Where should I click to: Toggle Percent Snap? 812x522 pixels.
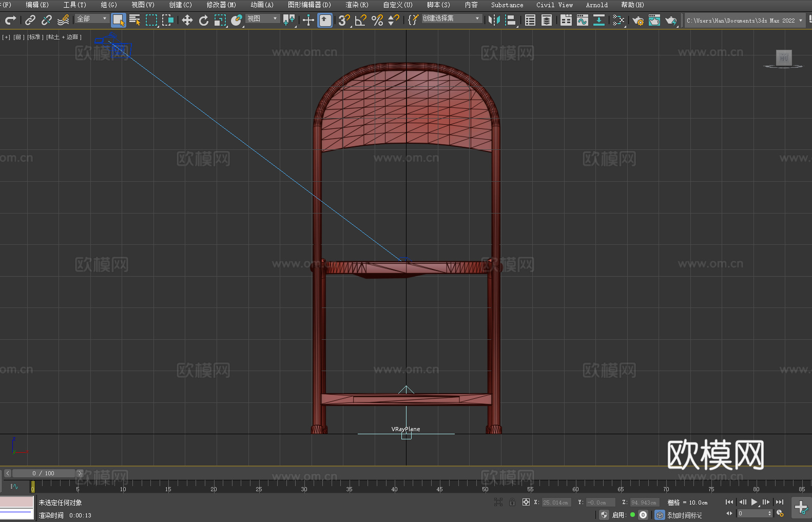[x=377, y=20]
